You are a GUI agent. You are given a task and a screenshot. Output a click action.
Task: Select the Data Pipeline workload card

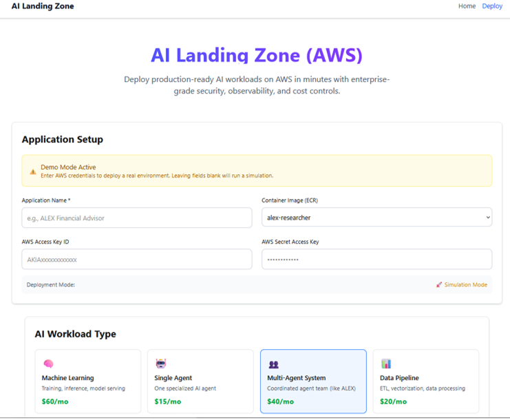(426, 381)
